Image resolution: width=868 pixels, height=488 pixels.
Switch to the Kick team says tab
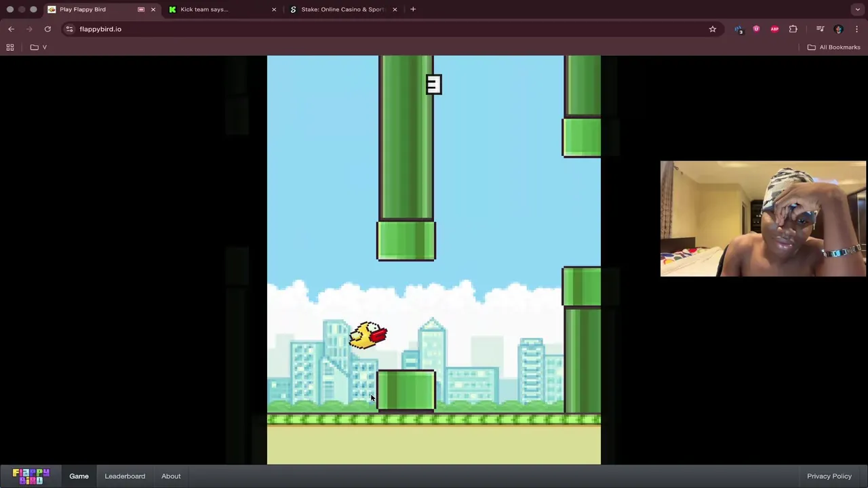click(x=222, y=9)
